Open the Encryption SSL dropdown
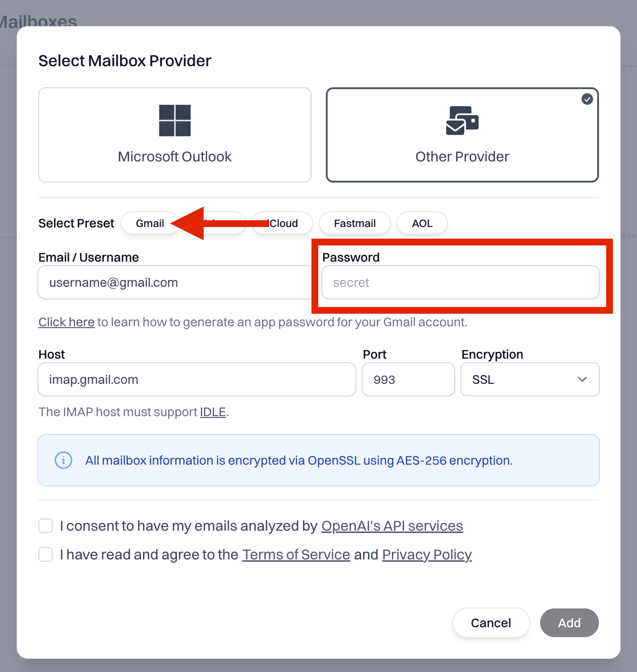Screen dimensions: 637x672 530,379
